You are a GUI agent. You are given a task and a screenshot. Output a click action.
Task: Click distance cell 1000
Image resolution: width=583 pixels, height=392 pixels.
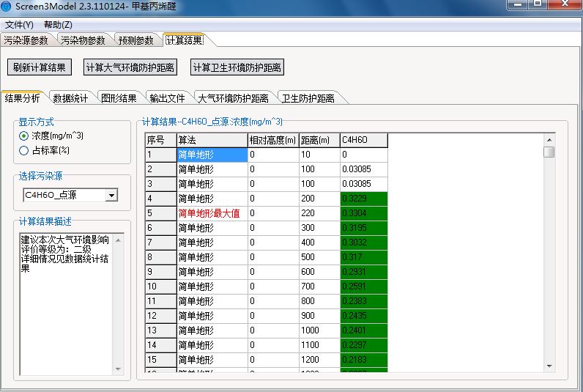[319, 330]
